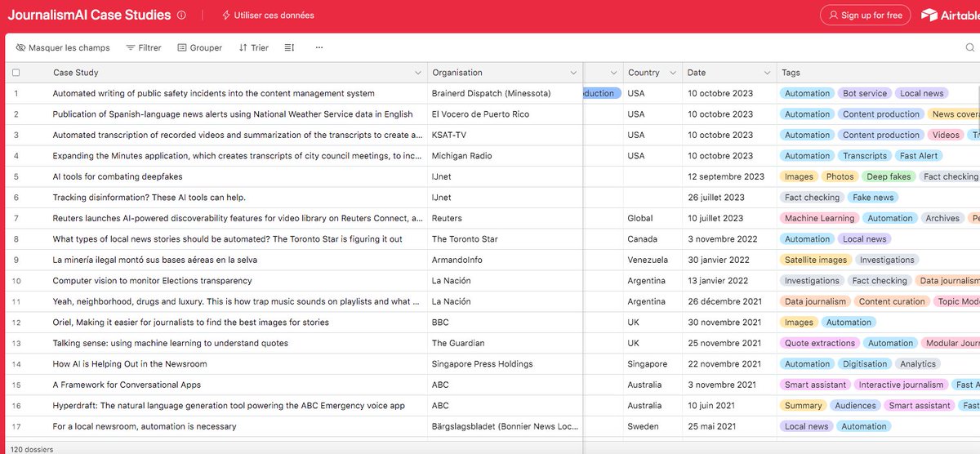This screenshot has width=980, height=454.
Task: Click 'A Framework for Conversational Apps' cell
Action: [x=237, y=385]
